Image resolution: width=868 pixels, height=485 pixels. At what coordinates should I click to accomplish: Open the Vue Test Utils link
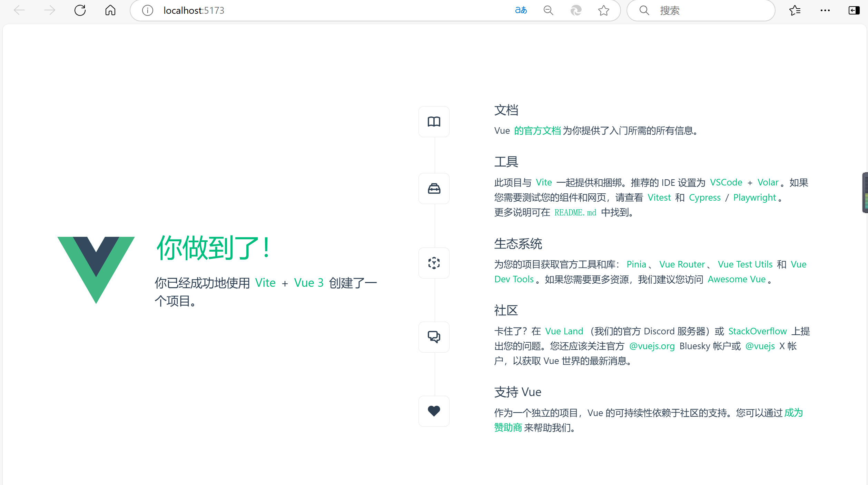tap(745, 264)
